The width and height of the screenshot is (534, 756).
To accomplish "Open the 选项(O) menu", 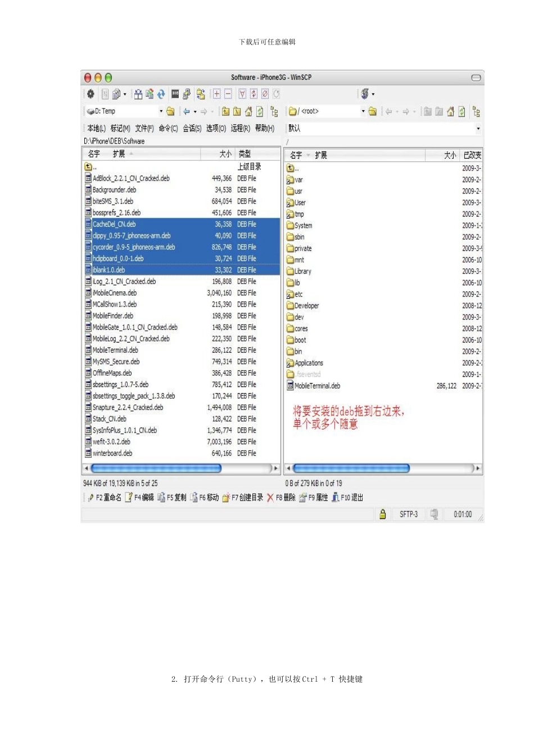I will click(x=216, y=128).
